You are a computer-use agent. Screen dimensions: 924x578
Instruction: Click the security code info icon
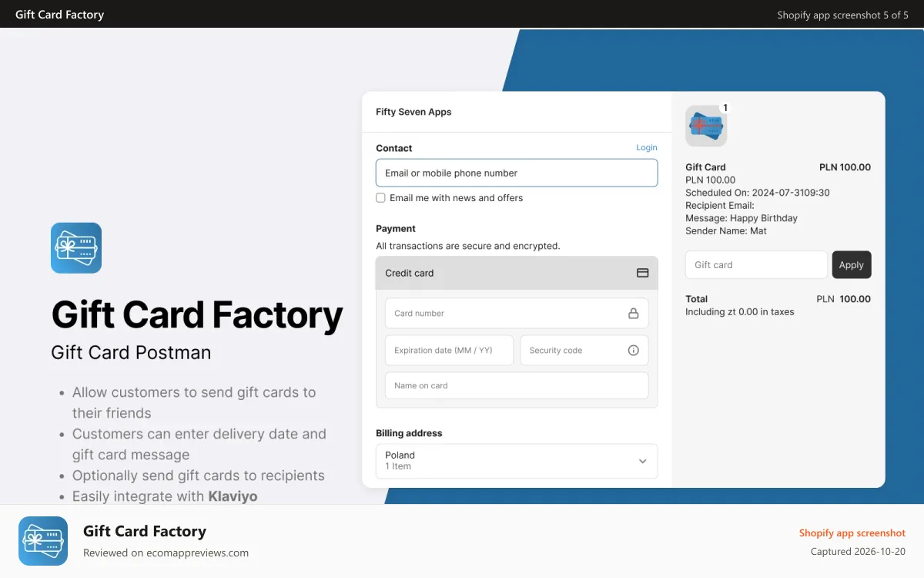click(634, 350)
